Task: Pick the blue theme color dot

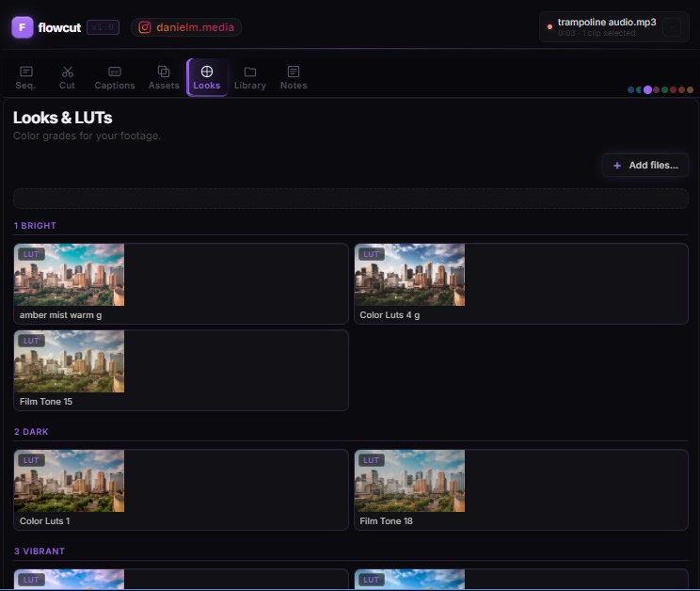Action: (630, 89)
